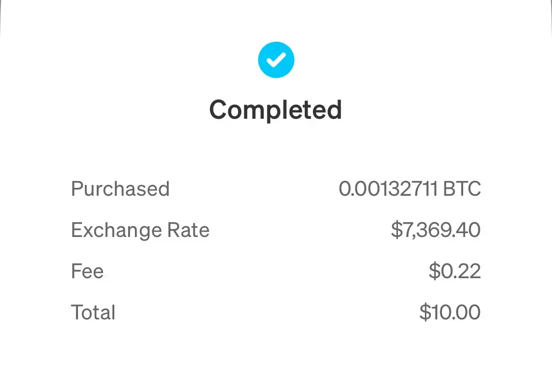Click the dollar sign of the total value
Viewport: 552px width, 392px height.
pos(425,313)
